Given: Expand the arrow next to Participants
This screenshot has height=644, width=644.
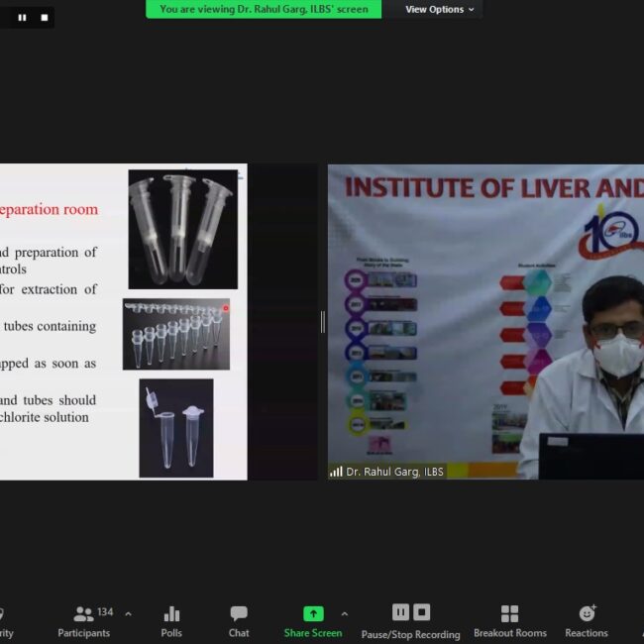Looking at the screenshot, I should 128,614.
